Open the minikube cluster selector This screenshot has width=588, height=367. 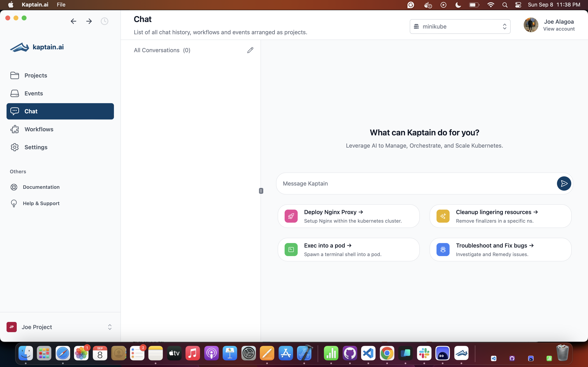tap(460, 27)
